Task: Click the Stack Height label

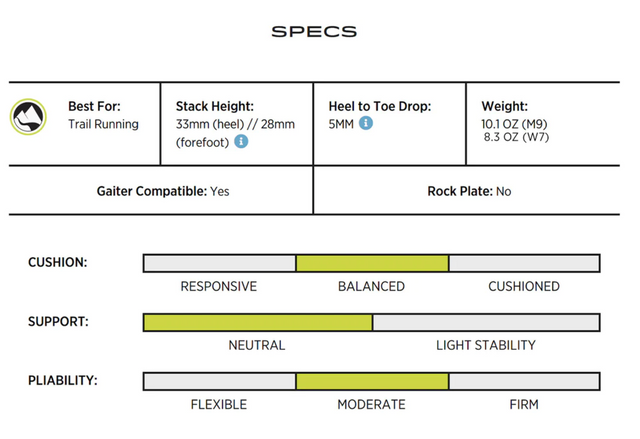Action: pos(215,106)
